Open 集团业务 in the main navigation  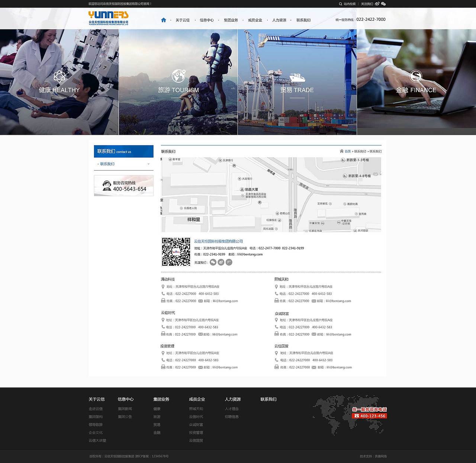click(231, 20)
